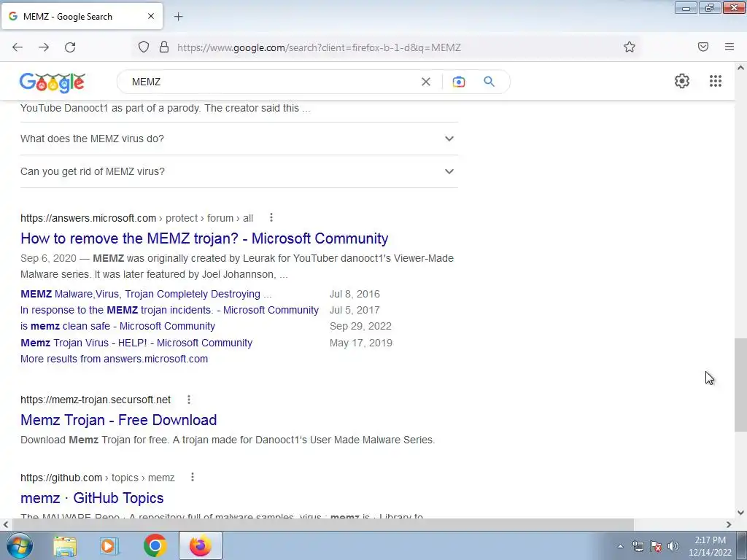Open options dots for github.com result
This screenshot has width=747, height=560.
tap(193, 477)
